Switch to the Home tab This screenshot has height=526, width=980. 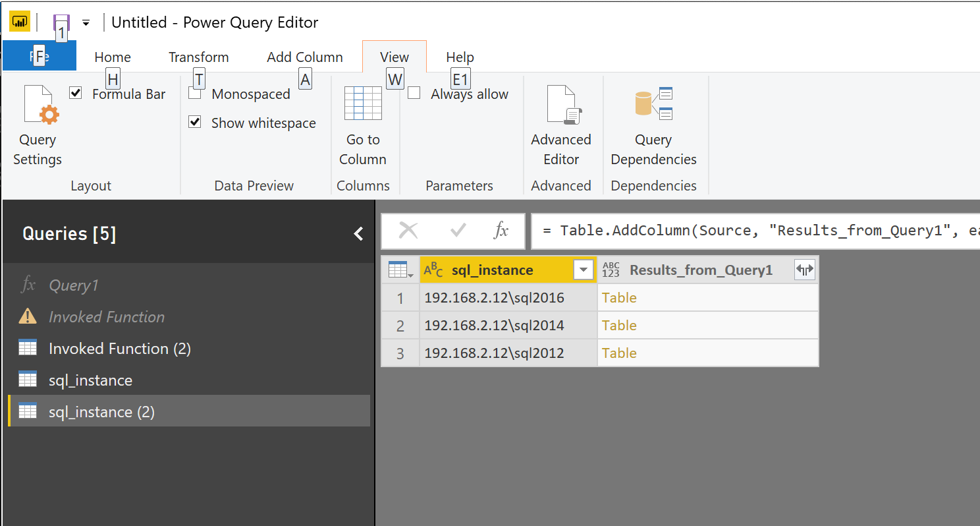[x=113, y=57]
